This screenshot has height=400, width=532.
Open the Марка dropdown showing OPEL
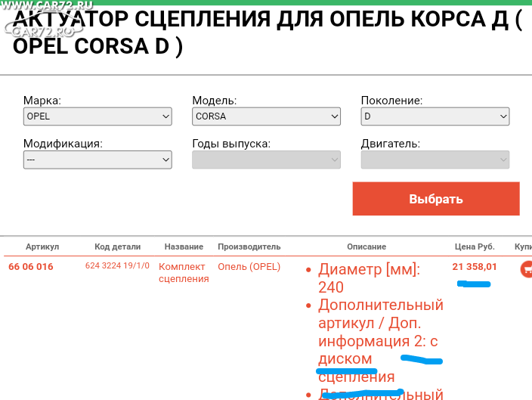(x=97, y=116)
